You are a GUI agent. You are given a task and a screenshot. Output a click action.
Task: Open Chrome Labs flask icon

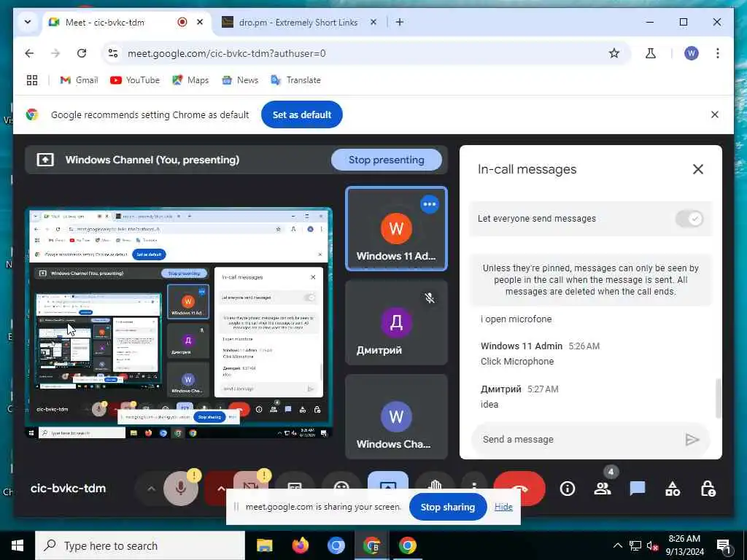click(650, 53)
